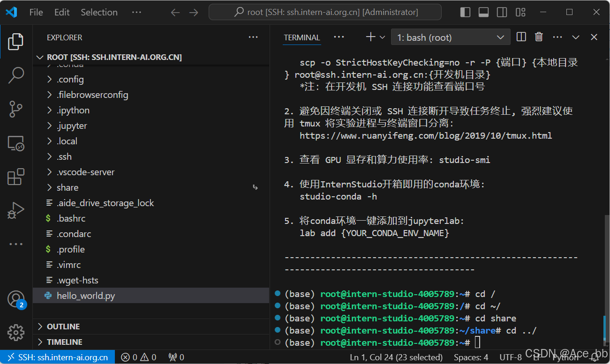
Task: Open hello_world.py in the explorer
Action: (x=151, y=296)
